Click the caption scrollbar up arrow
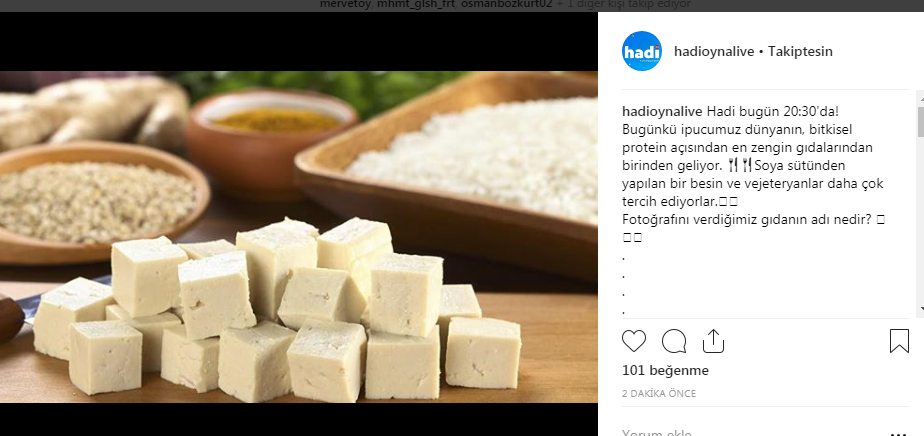 point(919,97)
